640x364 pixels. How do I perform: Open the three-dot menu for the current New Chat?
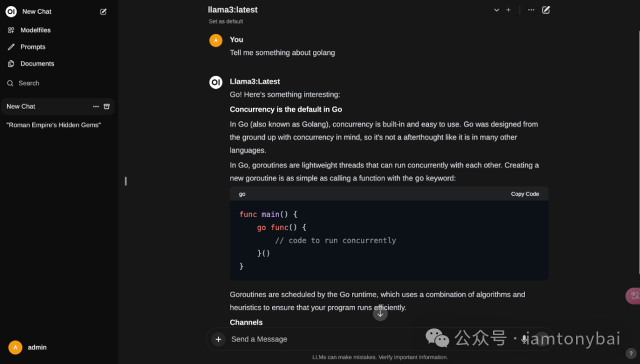(x=96, y=107)
